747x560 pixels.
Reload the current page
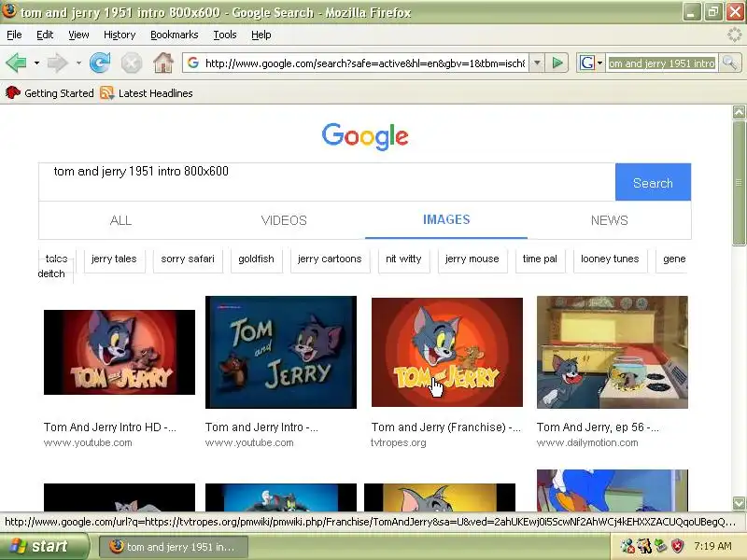click(x=100, y=63)
